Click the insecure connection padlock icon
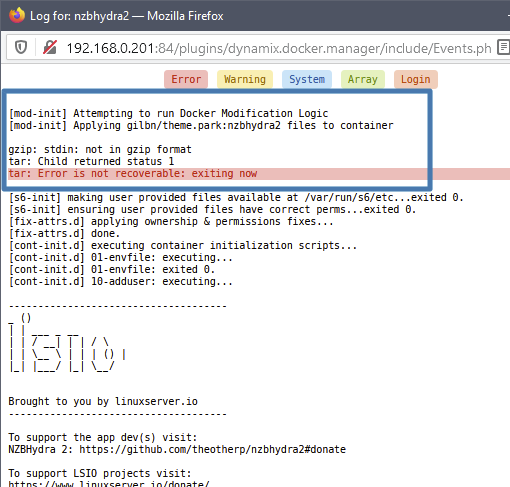The height and width of the screenshot is (487, 510). [x=50, y=47]
